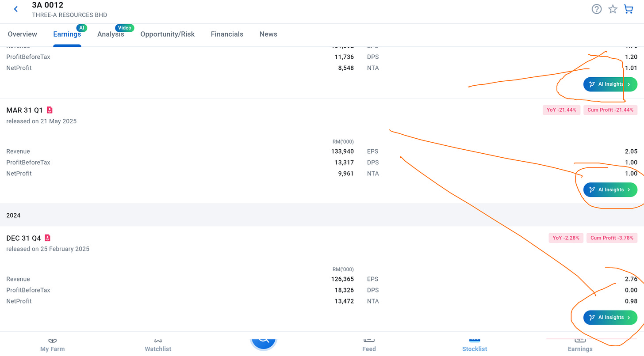Open the Analysis tab
The width and height of the screenshot is (644, 356).
[111, 34]
